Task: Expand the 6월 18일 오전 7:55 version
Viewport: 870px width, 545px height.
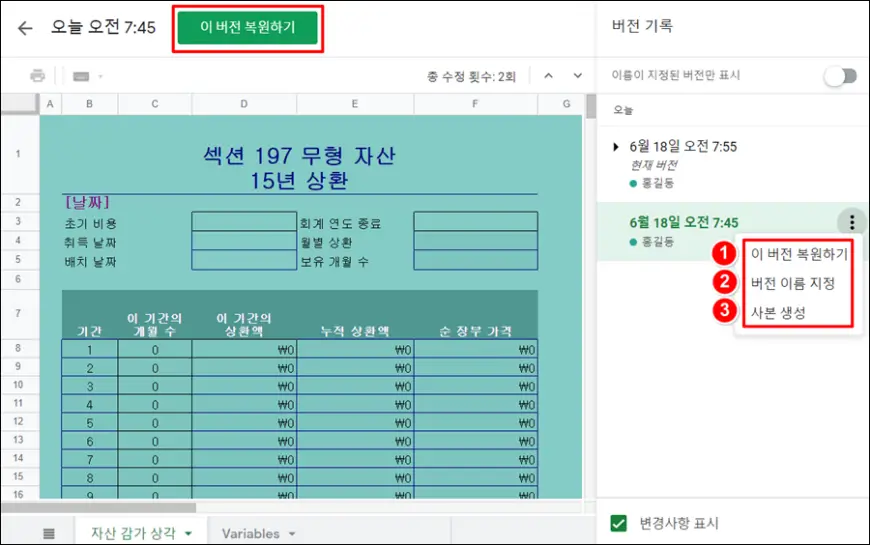Action: point(617,147)
